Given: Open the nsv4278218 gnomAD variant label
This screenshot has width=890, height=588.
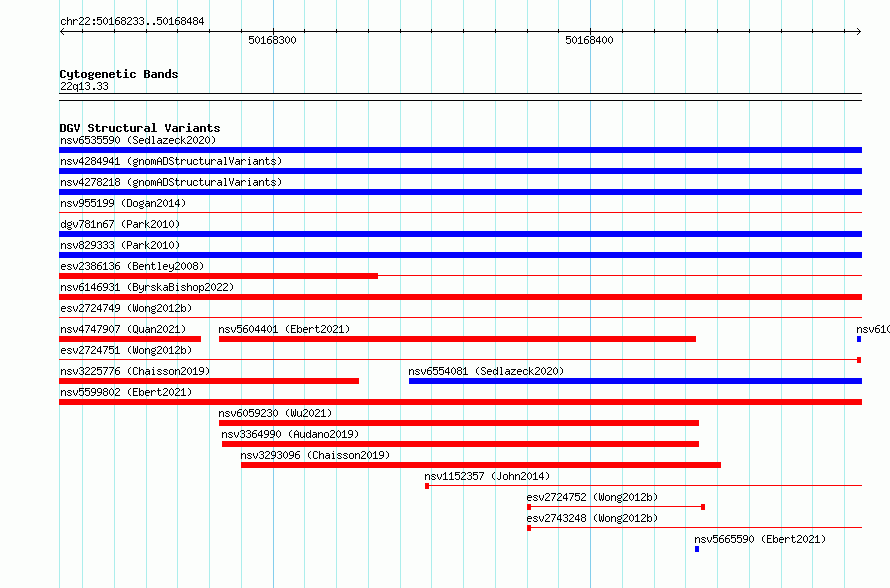Looking at the screenshot, I should point(171,182).
